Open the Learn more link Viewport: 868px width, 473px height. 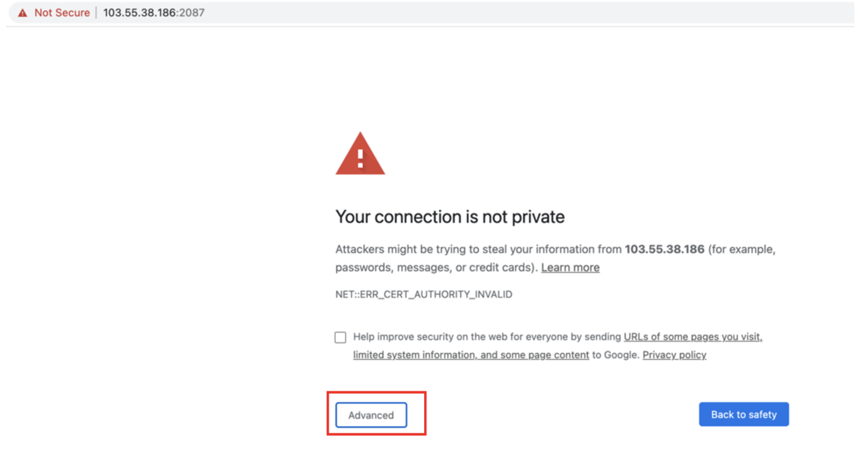(x=570, y=267)
